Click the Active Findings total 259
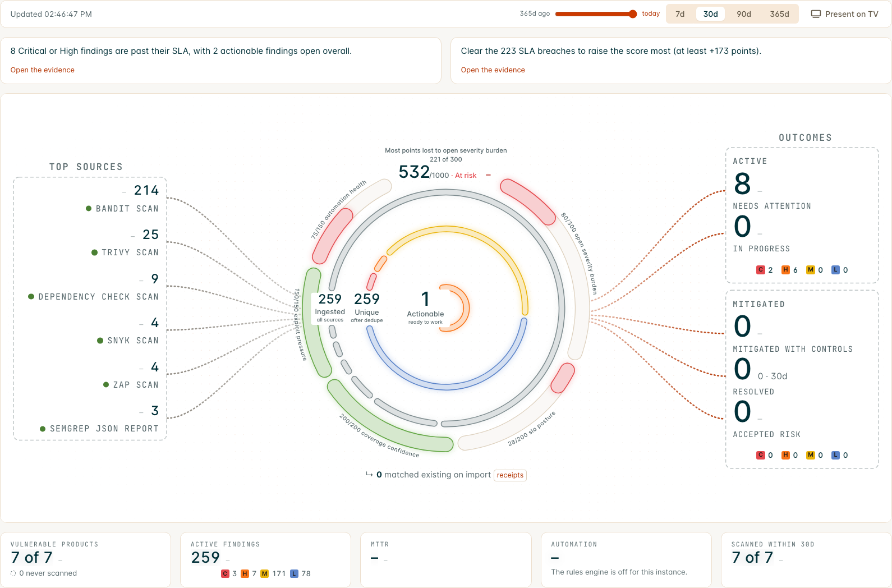 click(x=205, y=558)
